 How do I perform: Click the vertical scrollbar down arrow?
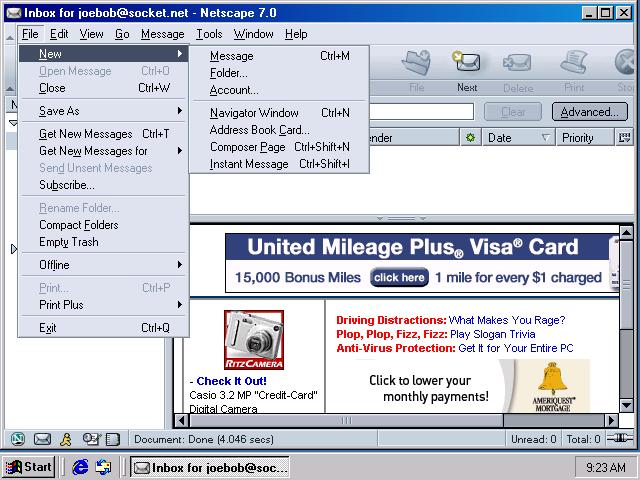pyautogui.click(x=626, y=405)
